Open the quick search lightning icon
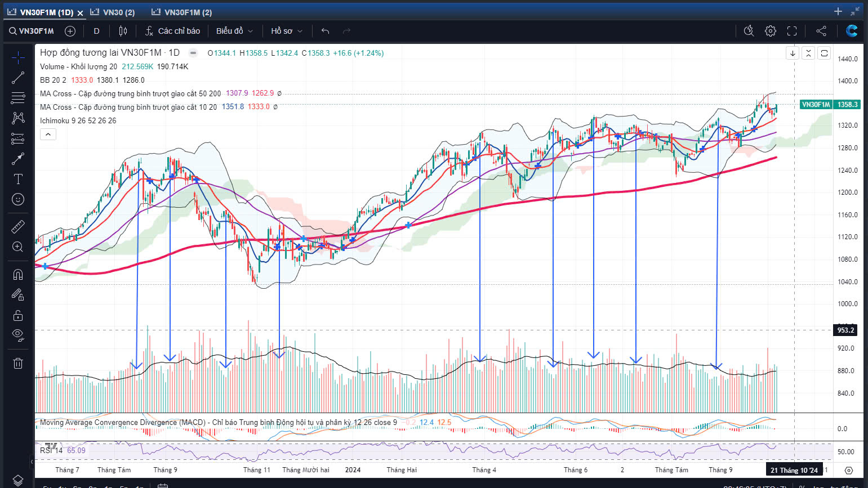 [x=749, y=31]
